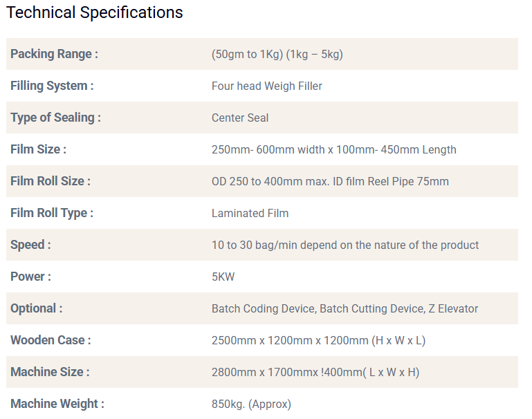Click the 850kg machine weight value
The width and height of the screenshot is (532, 419).
[251, 404]
